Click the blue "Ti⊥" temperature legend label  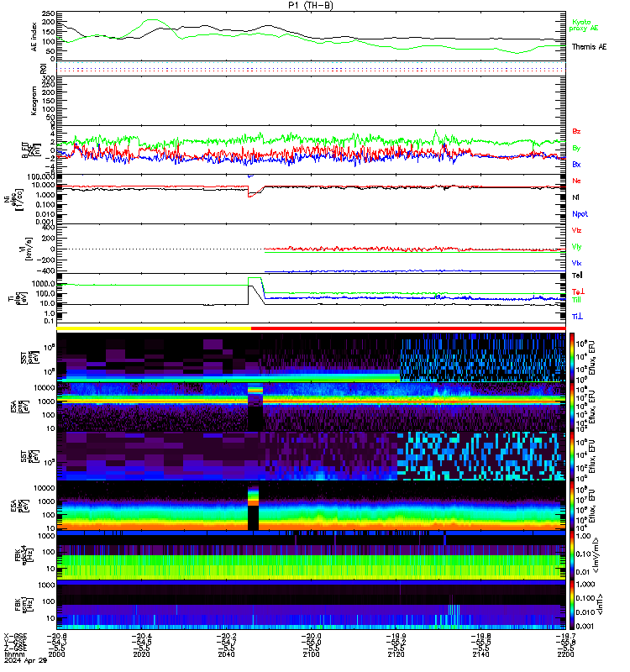pyautogui.click(x=577, y=317)
